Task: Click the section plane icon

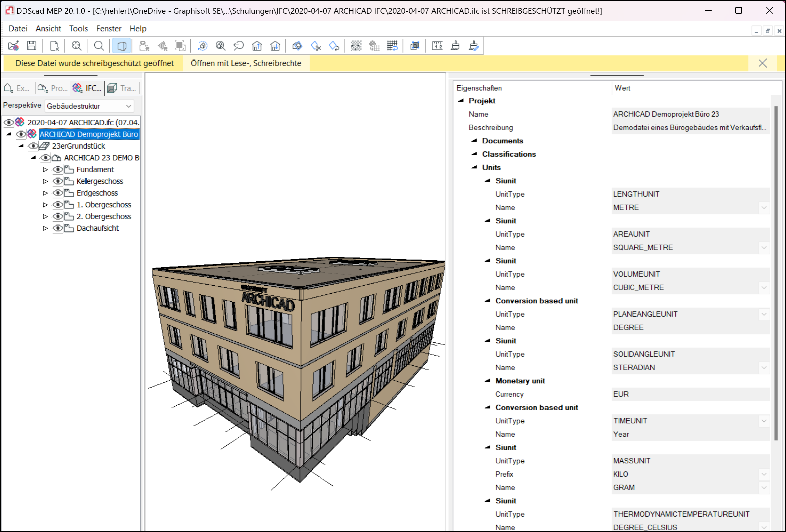Action: (x=297, y=46)
